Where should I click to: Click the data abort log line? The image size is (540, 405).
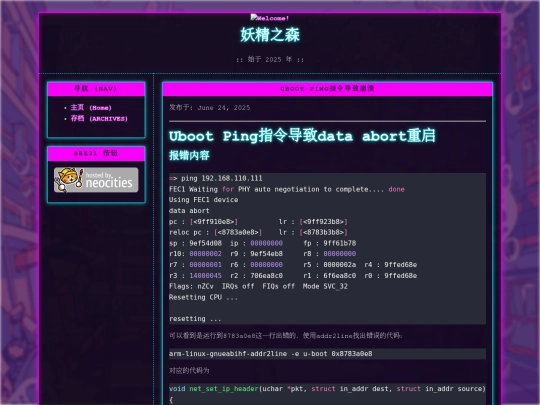point(189,211)
